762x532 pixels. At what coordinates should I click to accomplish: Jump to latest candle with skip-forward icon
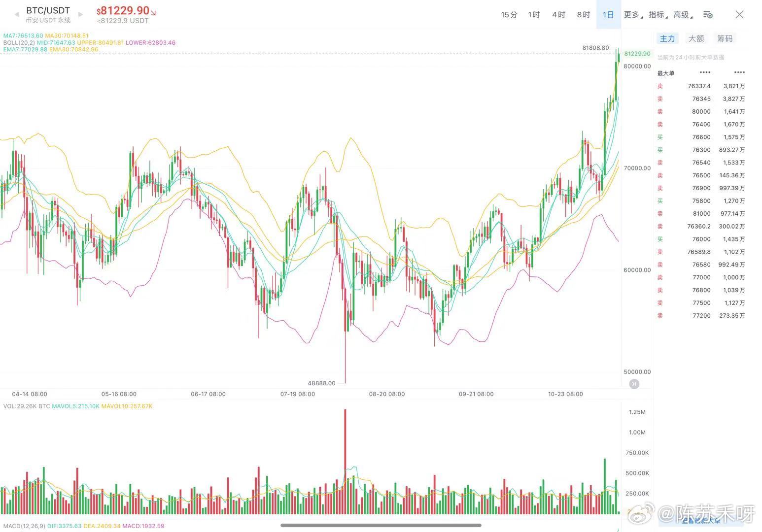tap(634, 384)
